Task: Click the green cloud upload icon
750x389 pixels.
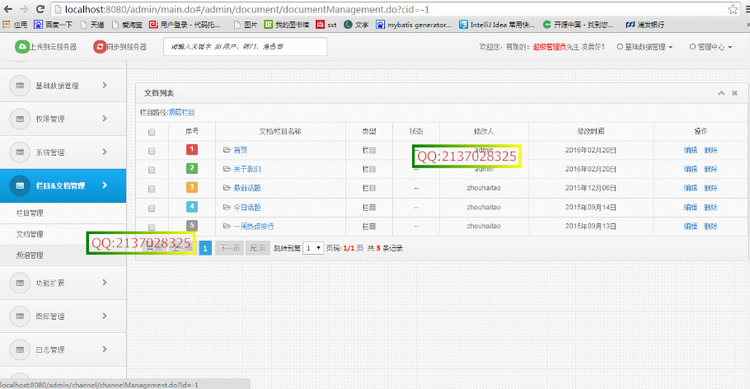Action: tap(22, 46)
